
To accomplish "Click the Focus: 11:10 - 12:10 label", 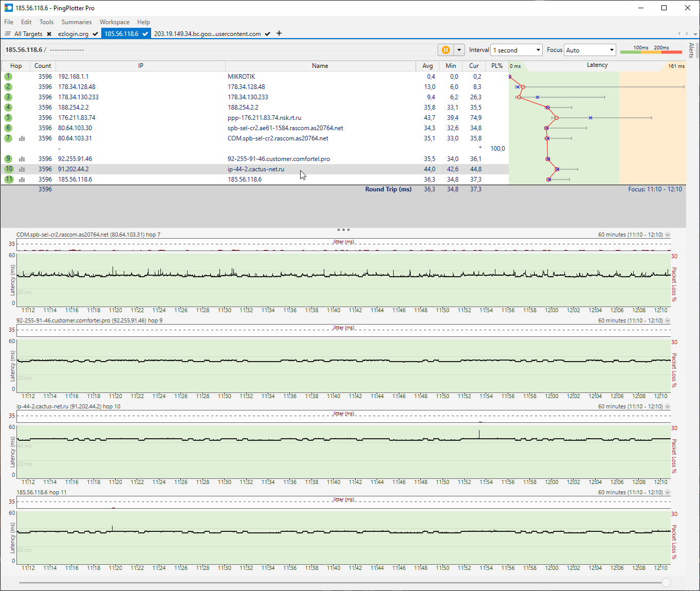I will coord(655,189).
